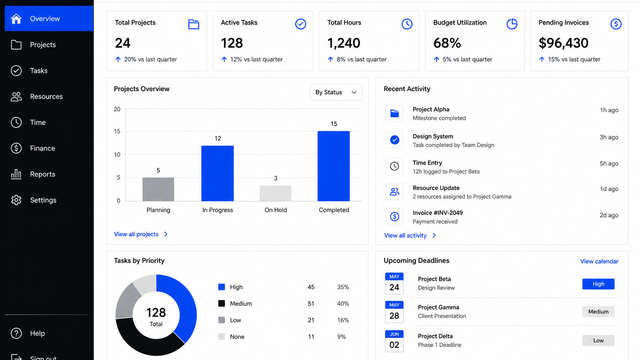Click the None legend swatch
The width and height of the screenshot is (640, 360).
click(x=222, y=337)
